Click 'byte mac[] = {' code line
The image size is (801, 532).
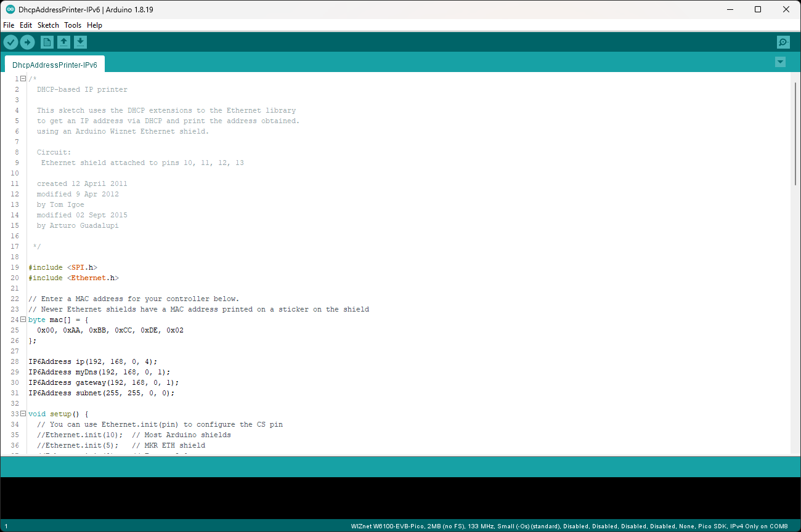coord(59,320)
